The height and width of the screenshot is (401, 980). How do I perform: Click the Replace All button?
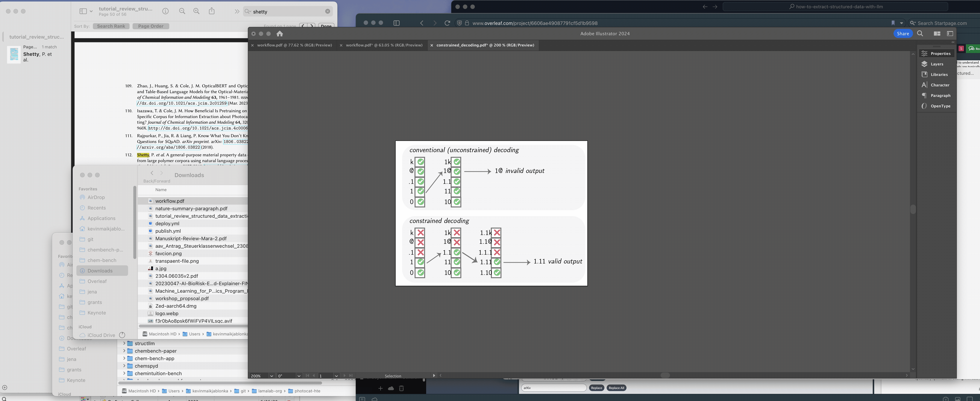pyautogui.click(x=616, y=388)
